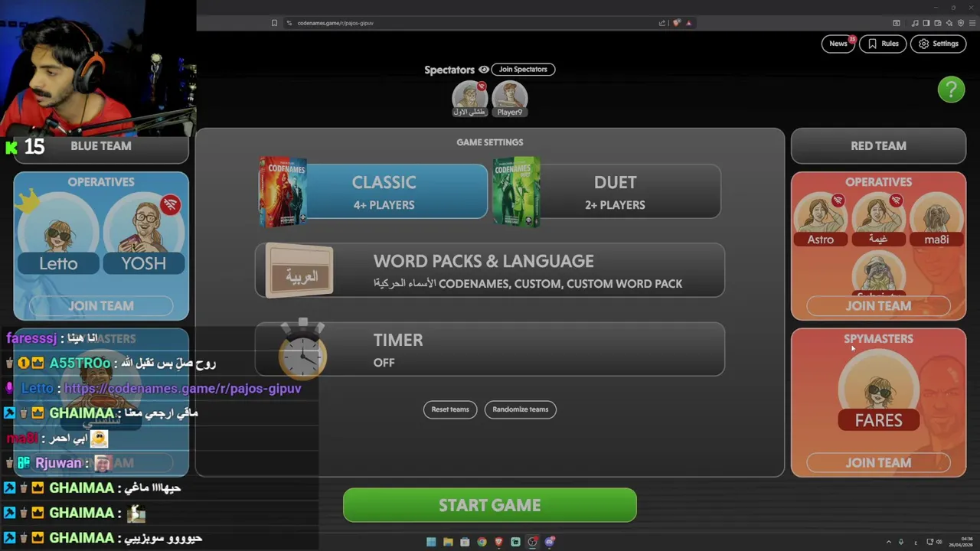Click the bookmark icon in address bar
This screenshot has height=551, width=980.
click(274, 23)
